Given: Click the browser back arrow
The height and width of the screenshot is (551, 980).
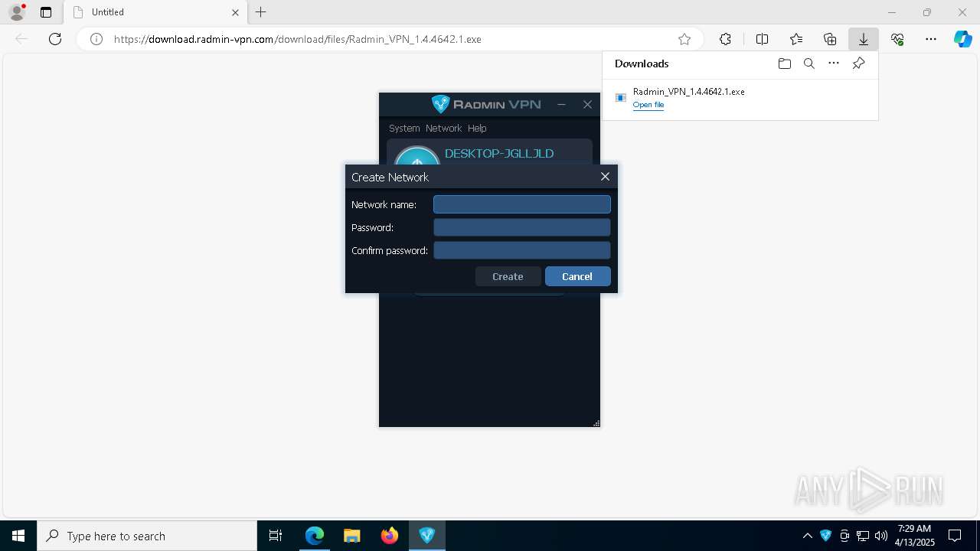Looking at the screenshot, I should (x=21, y=39).
